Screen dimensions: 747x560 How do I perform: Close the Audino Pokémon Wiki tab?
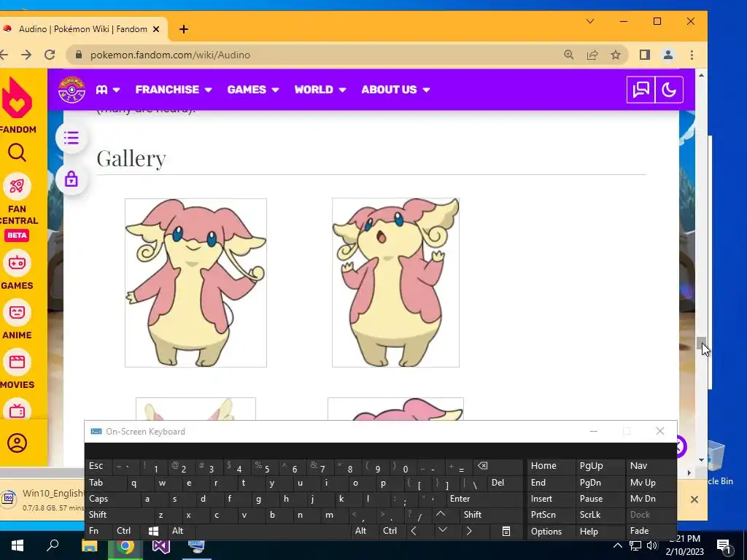coord(156,29)
